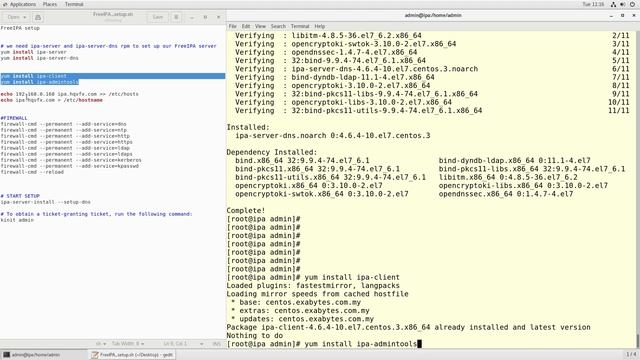Click the 'firewall-cmd --reload' line
Viewport: 640px width, 360px height.
click(32, 172)
